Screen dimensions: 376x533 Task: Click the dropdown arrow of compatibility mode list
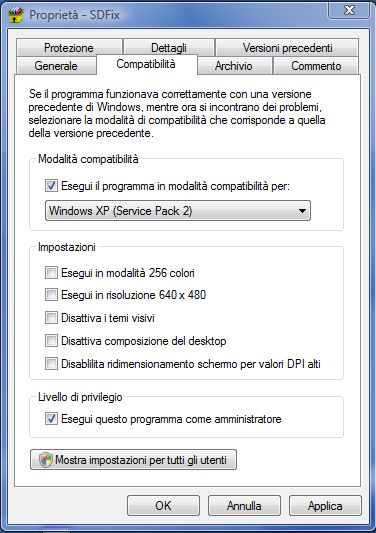click(x=302, y=211)
